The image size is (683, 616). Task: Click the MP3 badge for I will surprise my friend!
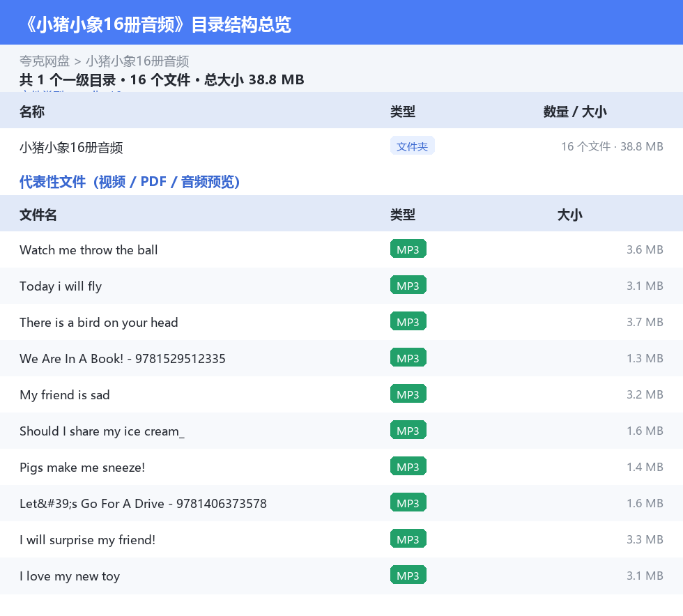[x=408, y=539]
